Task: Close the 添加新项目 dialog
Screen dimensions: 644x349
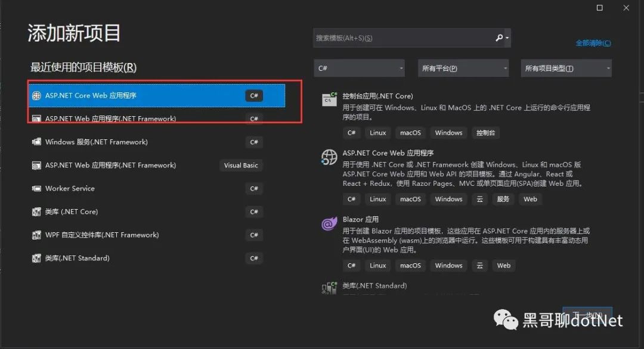Action: click(x=626, y=8)
